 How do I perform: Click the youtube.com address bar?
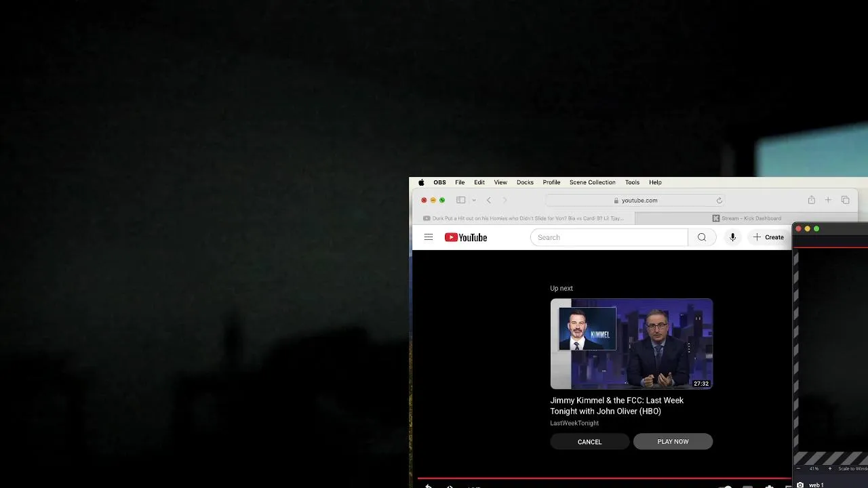coord(635,200)
